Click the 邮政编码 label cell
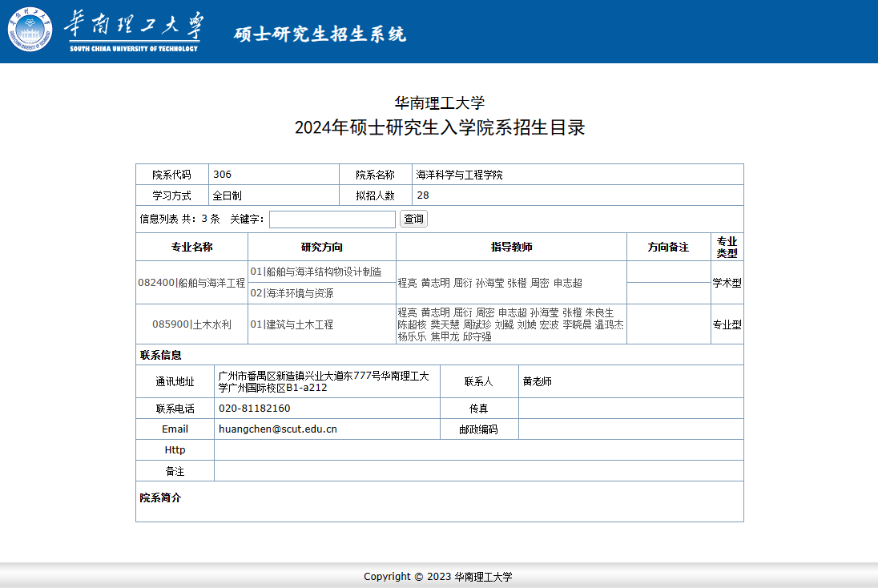The image size is (878, 588). pyautogui.click(x=479, y=429)
